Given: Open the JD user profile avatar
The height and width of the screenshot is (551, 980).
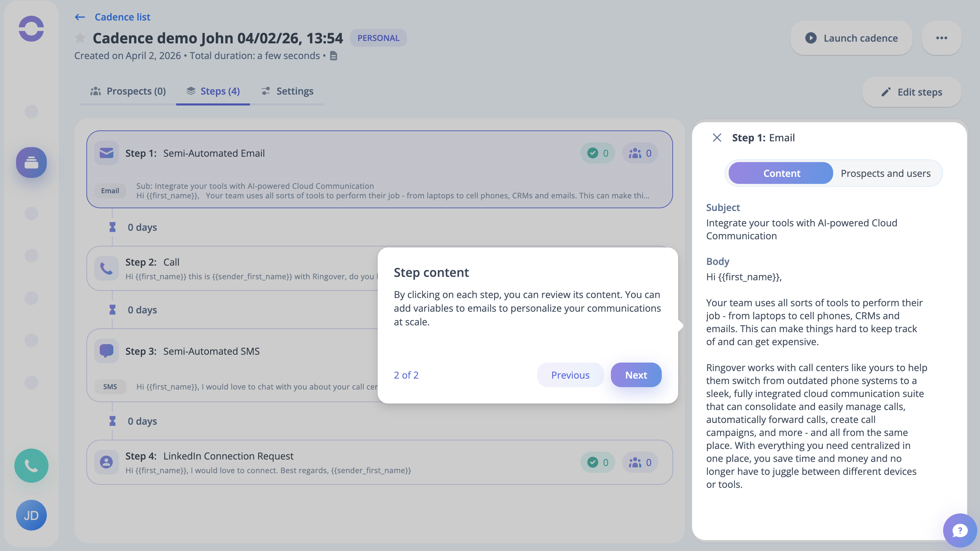Looking at the screenshot, I should [31, 515].
